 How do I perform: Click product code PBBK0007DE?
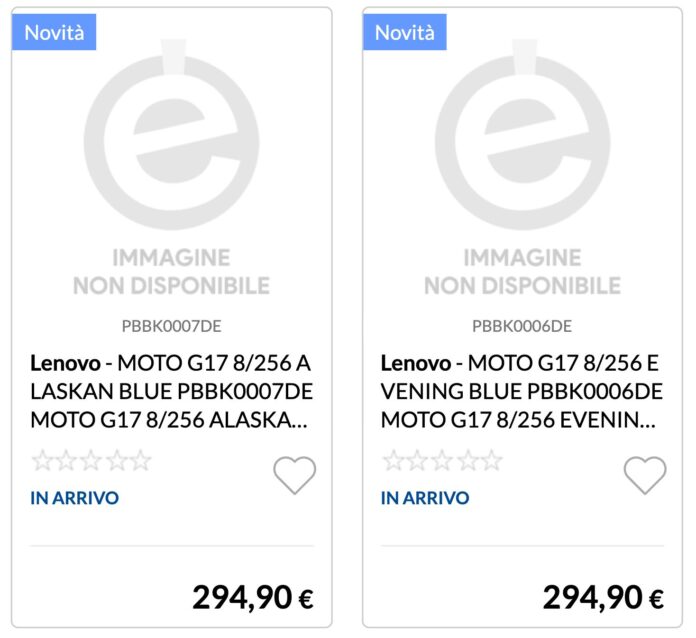point(171,326)
